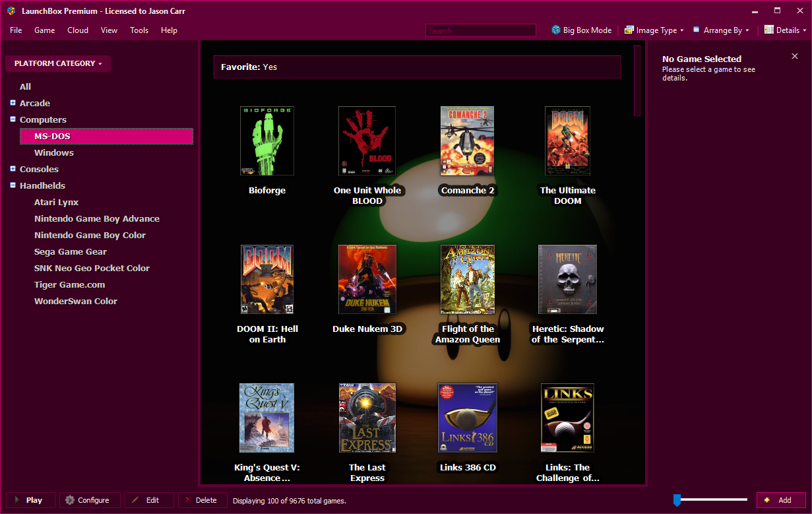This screenshot has height=514, width=812.
Task: Click the Delete button label
Action: 206,500
